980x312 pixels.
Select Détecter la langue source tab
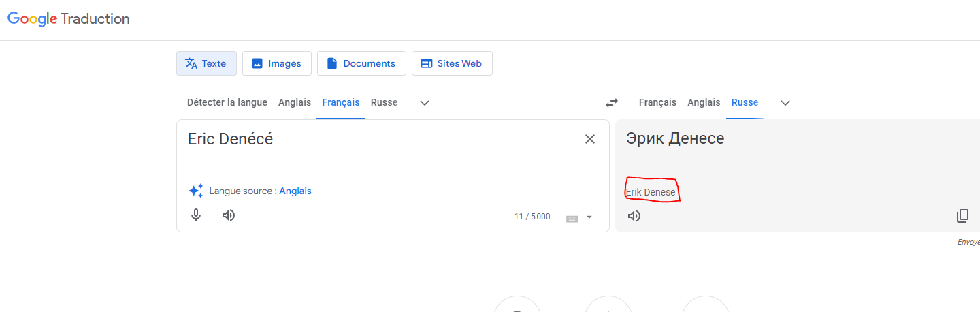[x=227, y=102]
